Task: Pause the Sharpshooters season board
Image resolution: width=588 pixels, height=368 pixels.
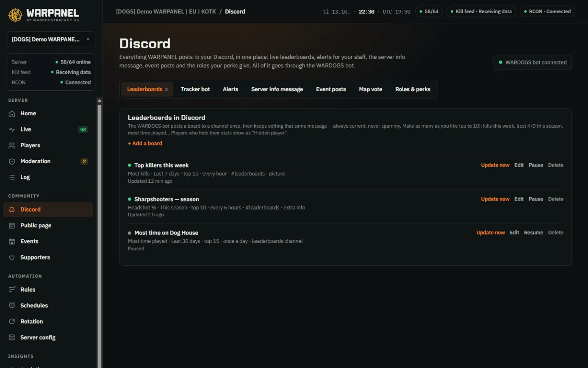Action: (536, 199)
